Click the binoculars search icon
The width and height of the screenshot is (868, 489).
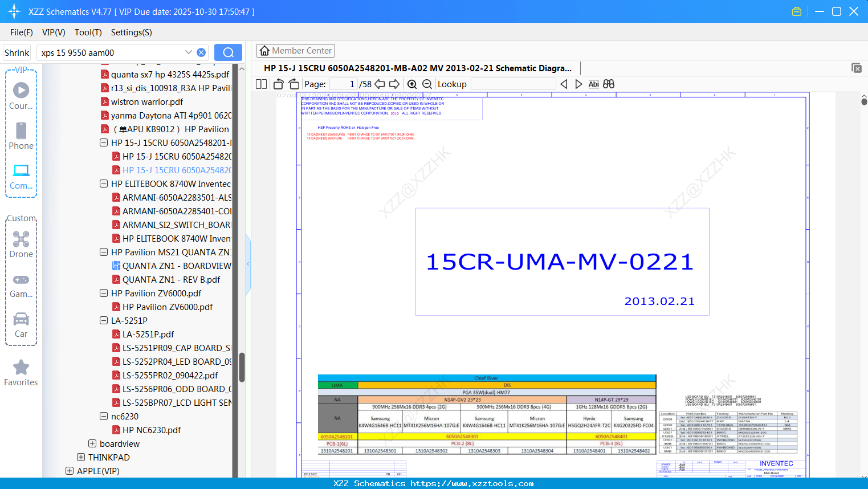point(609,84)
